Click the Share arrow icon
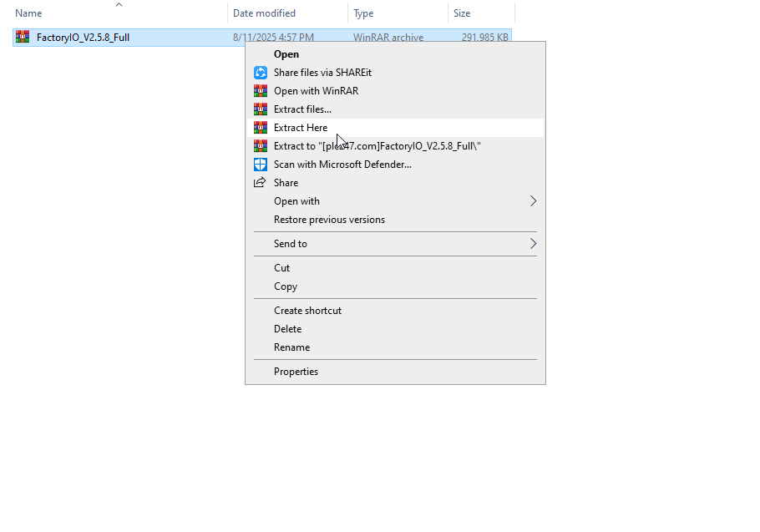The width and height of the screenshot is (760, 532). [261, 183]
